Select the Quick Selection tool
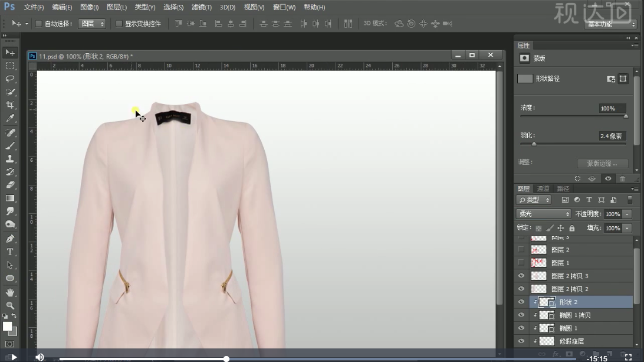 pos(10,92)
